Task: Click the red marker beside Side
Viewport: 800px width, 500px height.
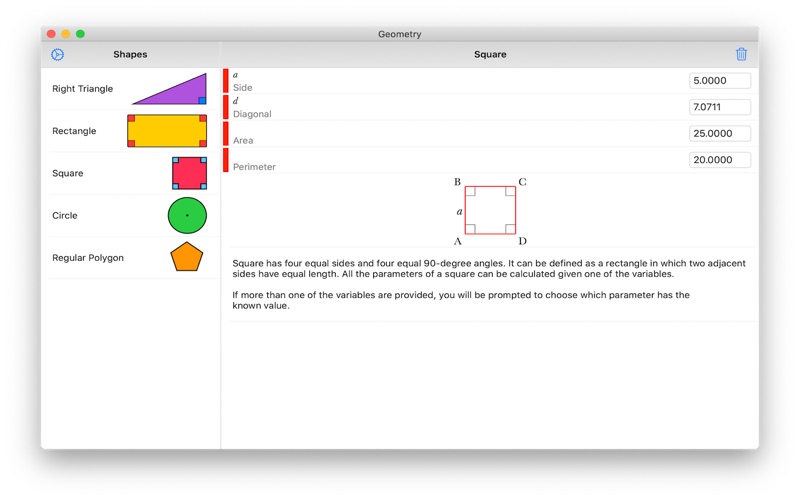Action: click(226, 81)
